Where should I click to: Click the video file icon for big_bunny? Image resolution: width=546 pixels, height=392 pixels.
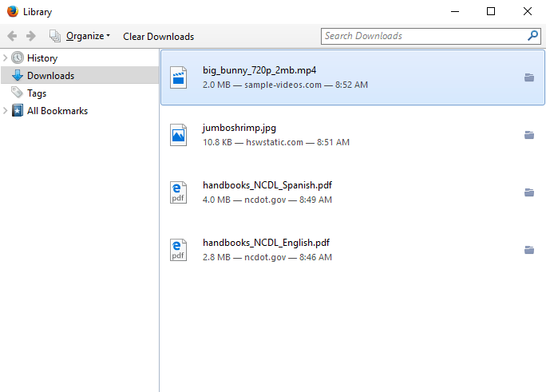point(179,77)
